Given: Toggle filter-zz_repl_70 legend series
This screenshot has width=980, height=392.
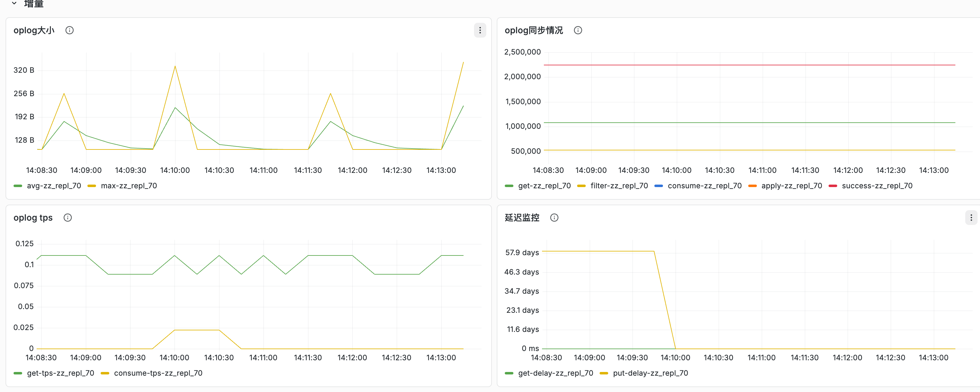Looking at the screenshot, I should coord(619,186).
